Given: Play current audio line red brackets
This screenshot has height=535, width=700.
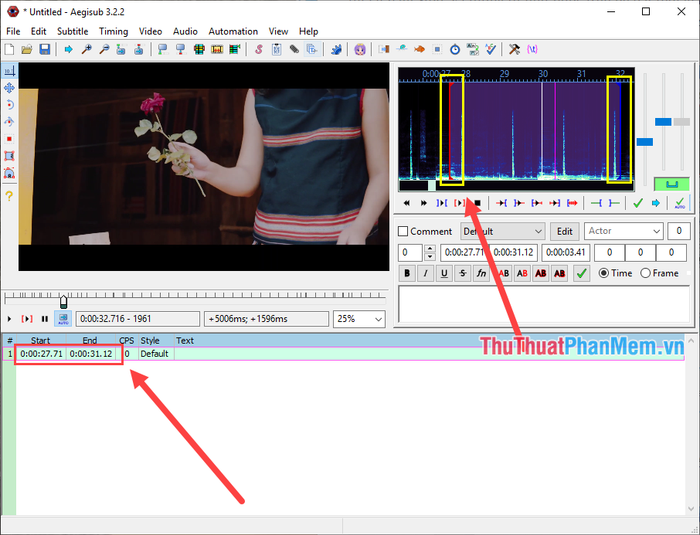Looking at the screenshot, I should coord(459,203).
